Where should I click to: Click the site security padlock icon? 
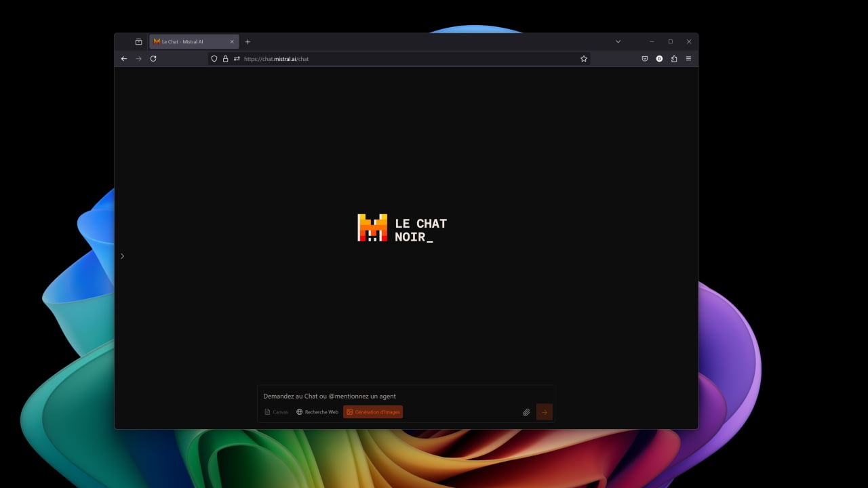tap(226, 59)
